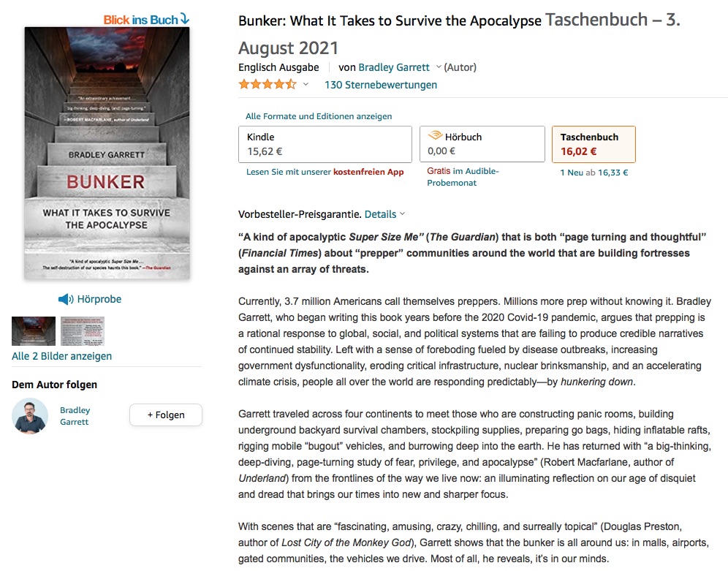Click the large Bunker book cover image
The height and width of the screenshot is (571, 728).
coord(107,153)
